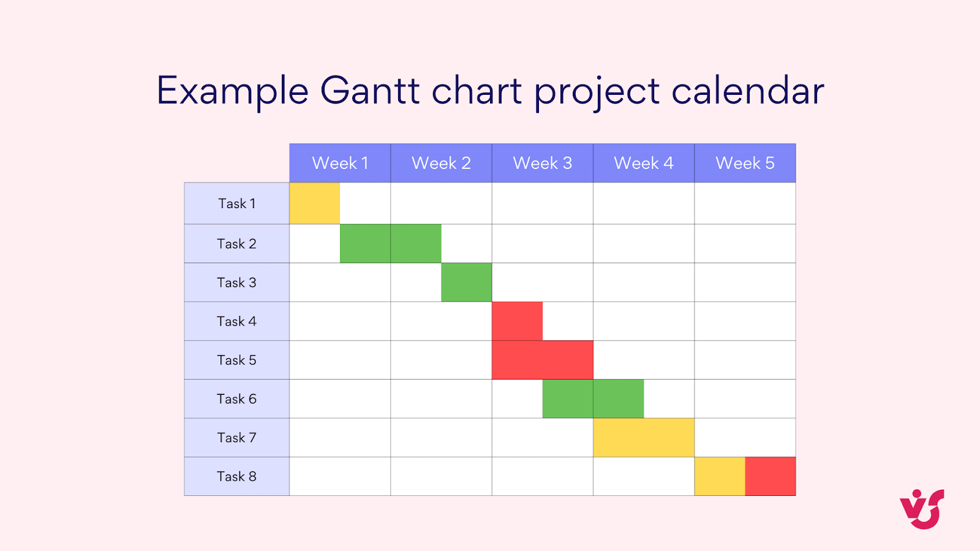Screen dimensions: 980x551
Task: Select the Task 7 row label
Action: [237, 438]
